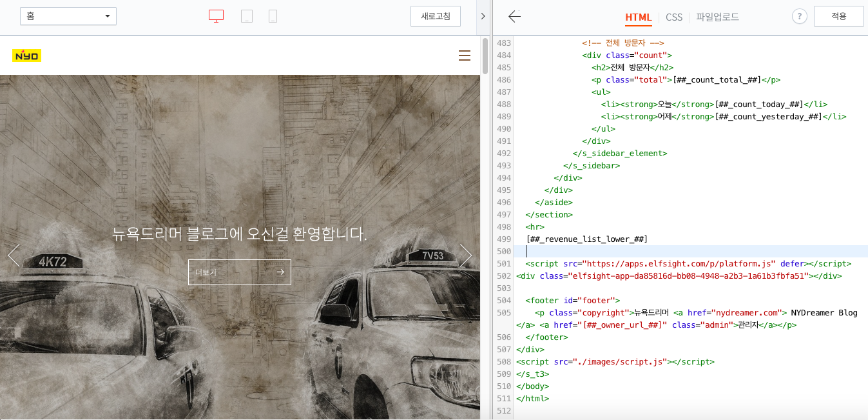Go back with left arrow icon
868x420 pixels.
pyautogui.click(x=514, y=17)
